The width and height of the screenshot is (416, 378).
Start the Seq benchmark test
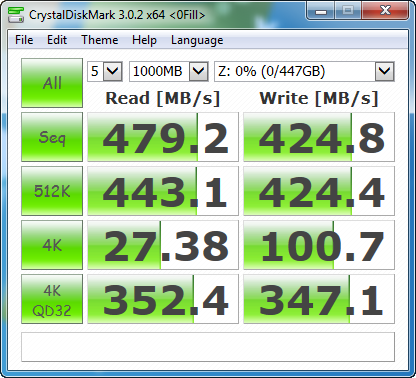[52, 137]
